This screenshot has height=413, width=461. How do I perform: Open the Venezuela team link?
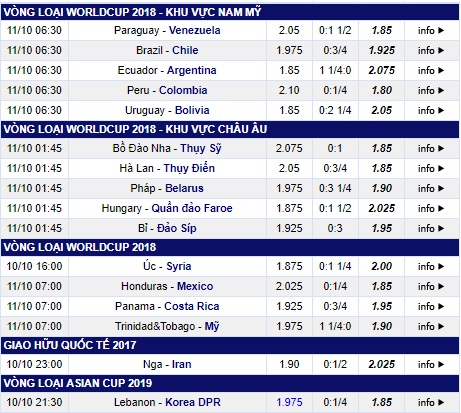(x=195, y=30)
